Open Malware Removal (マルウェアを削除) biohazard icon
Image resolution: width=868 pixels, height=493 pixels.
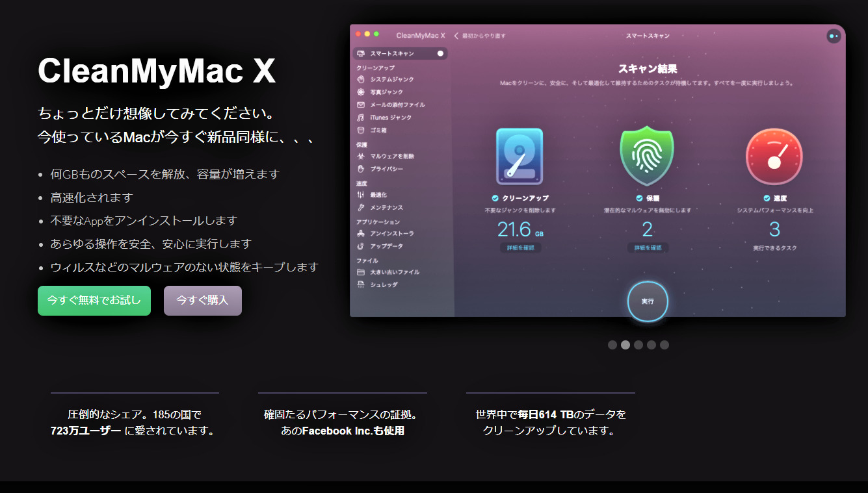tap(361, 156)
